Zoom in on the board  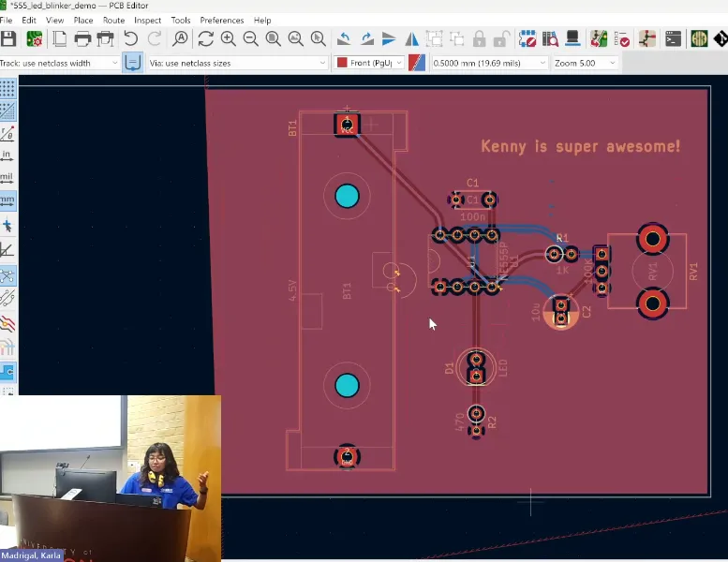coord(228,39)
